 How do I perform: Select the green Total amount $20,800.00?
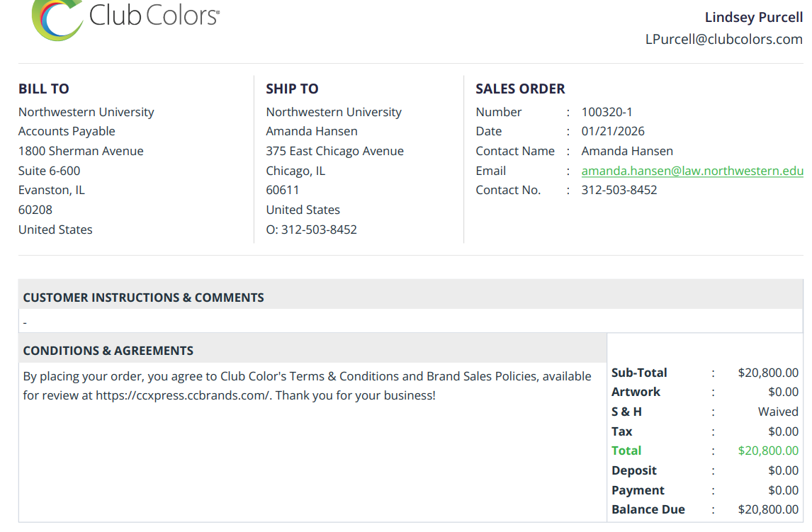[x=769, y=451]
